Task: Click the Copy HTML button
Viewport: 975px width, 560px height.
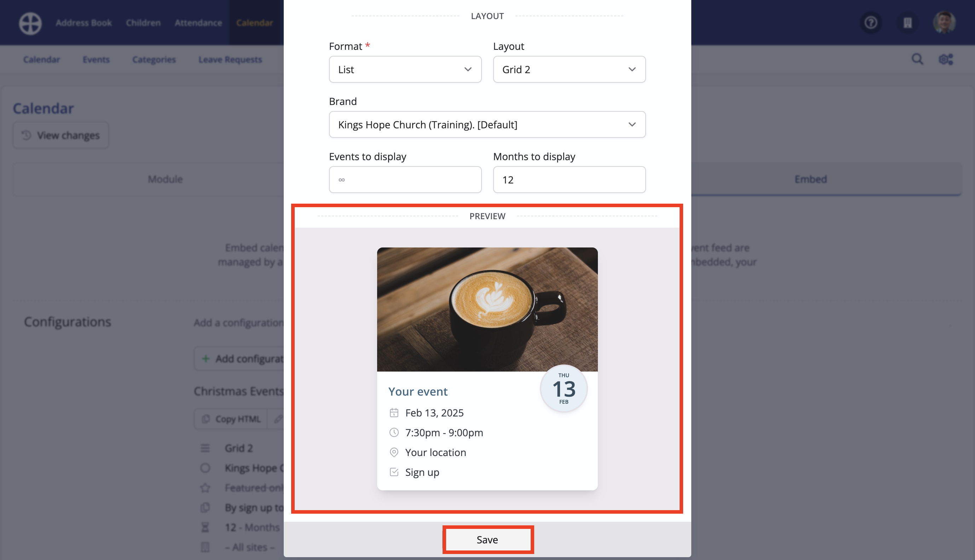Action: tap(231, 419)
